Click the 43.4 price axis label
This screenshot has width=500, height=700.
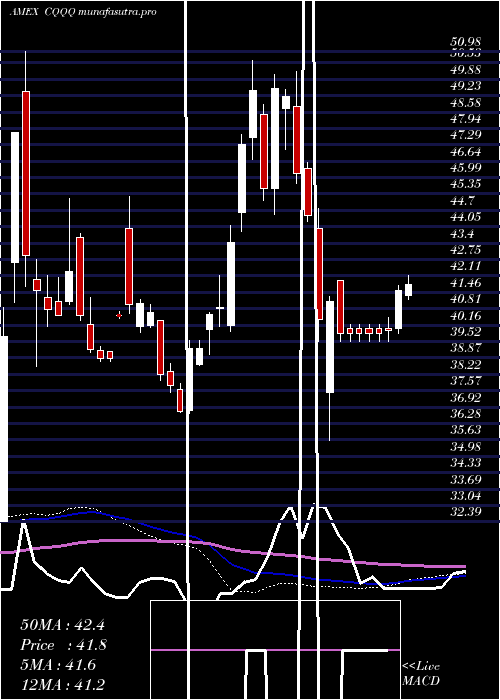click(x=462, y=233)
